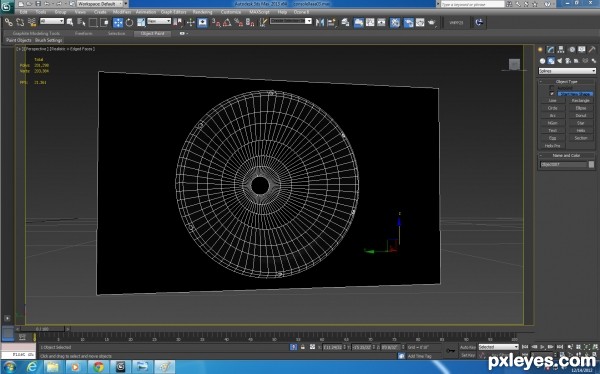Open the selection filter All dropdown
This screenshot has width=600, height=374.
coord(52,21)
